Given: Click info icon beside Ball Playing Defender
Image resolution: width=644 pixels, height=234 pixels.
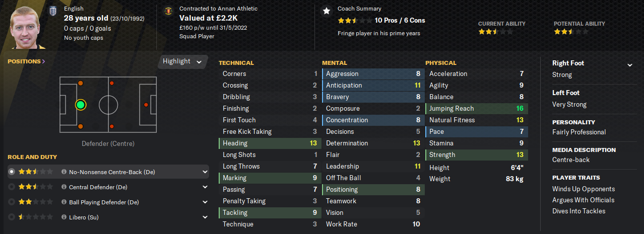Looking at the screenshot, I should point(64,202).
